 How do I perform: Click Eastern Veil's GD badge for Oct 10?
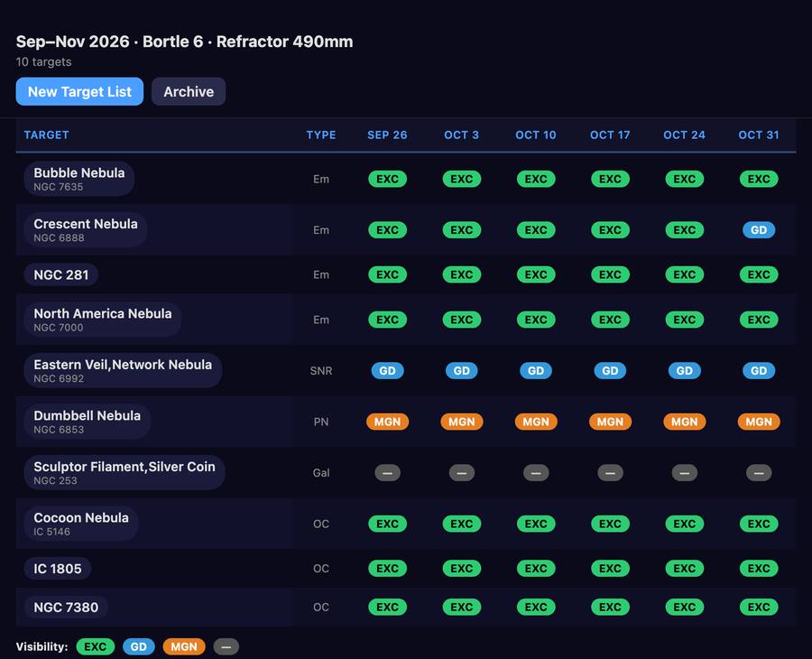click(x=536, y=370)
